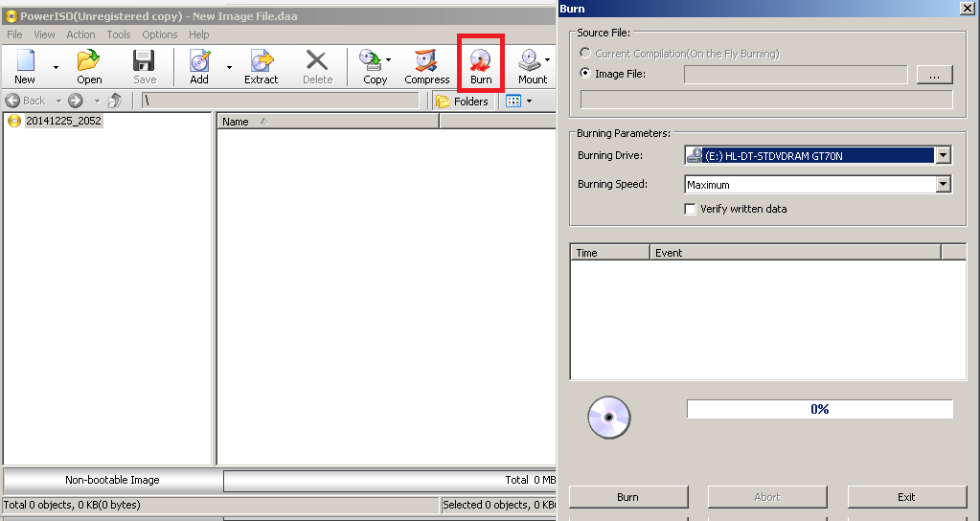This screenshot has height=521, width=980.
Task: Click the PowerISO title bar app icon
Action: tap(11, 16)
